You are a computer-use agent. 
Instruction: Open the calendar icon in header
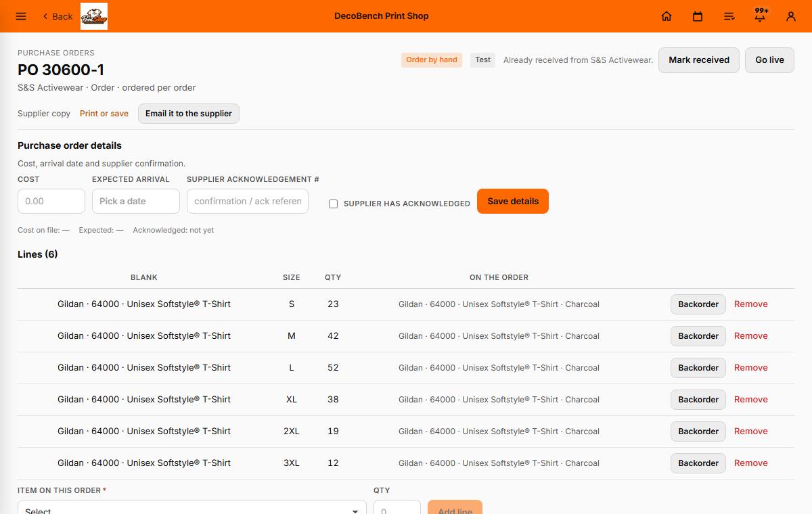698,16
